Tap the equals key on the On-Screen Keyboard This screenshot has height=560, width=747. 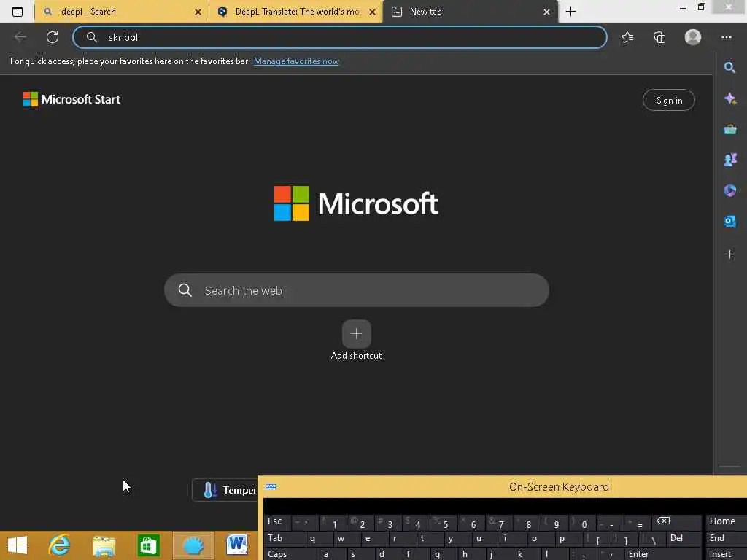click(637, 523)
